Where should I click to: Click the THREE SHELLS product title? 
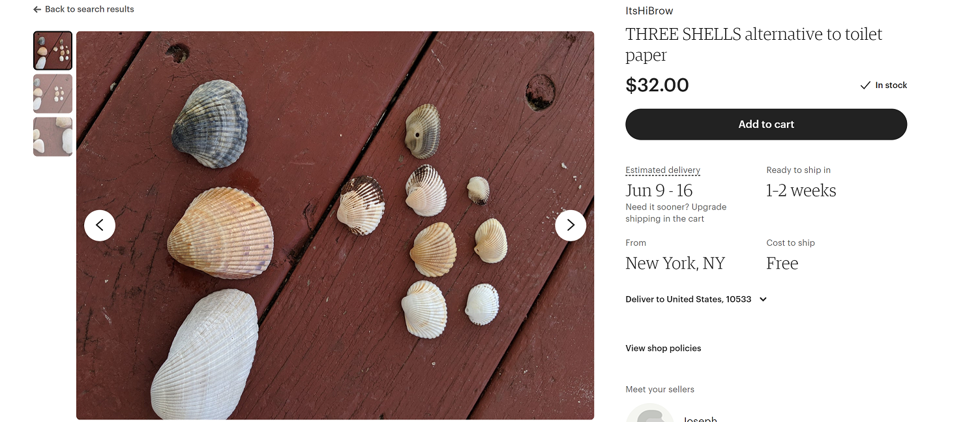[x=753, y=44]
